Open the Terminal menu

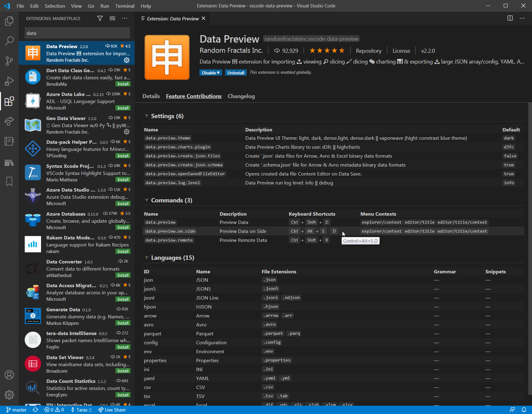coord(125,6)
